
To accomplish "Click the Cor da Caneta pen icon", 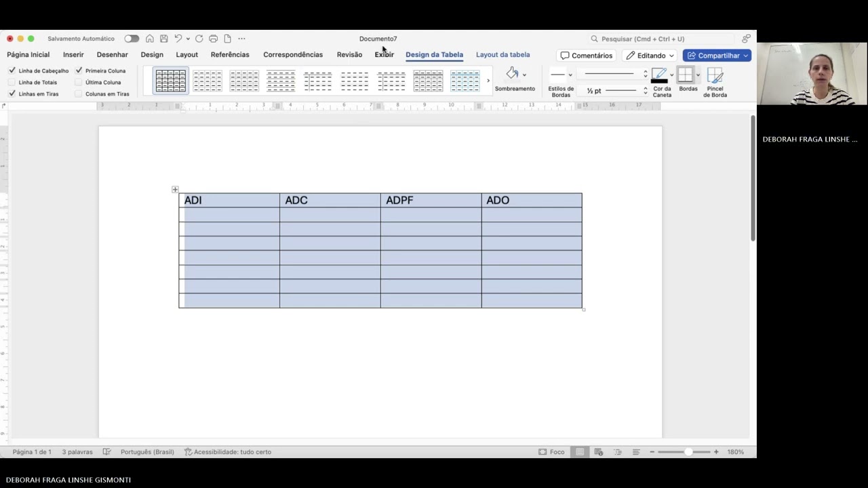I will click(x=658, y=73).
